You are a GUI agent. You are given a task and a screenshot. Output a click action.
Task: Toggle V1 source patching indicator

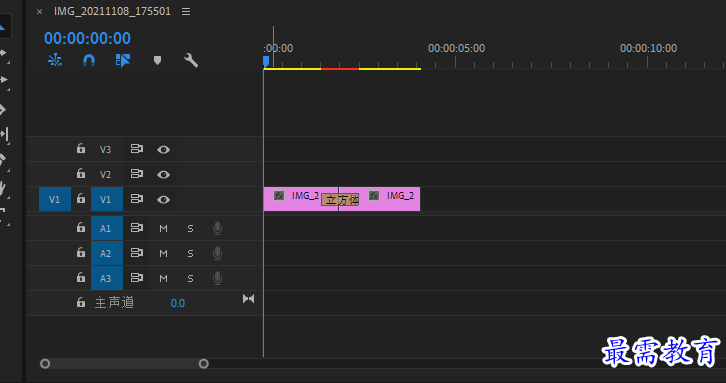(55, 199)
